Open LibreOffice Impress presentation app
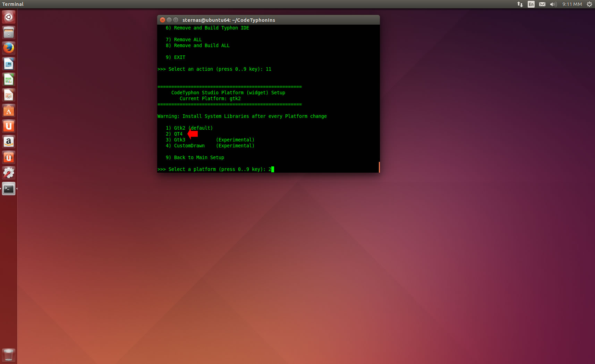 pos(9,95)
